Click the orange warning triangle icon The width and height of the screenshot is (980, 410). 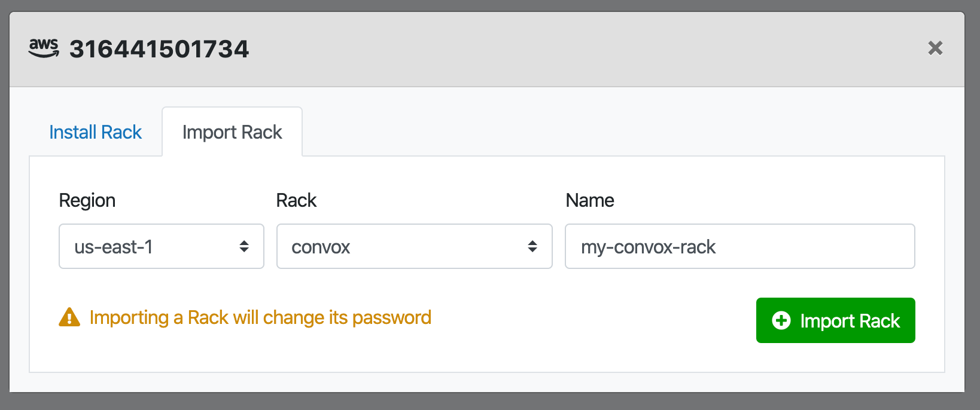[69, 317]
